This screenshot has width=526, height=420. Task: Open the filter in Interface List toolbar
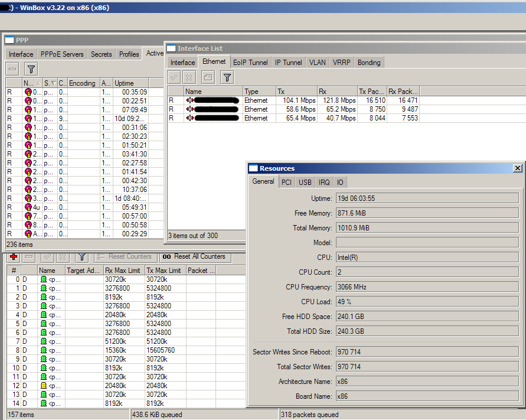pos(227,77)
